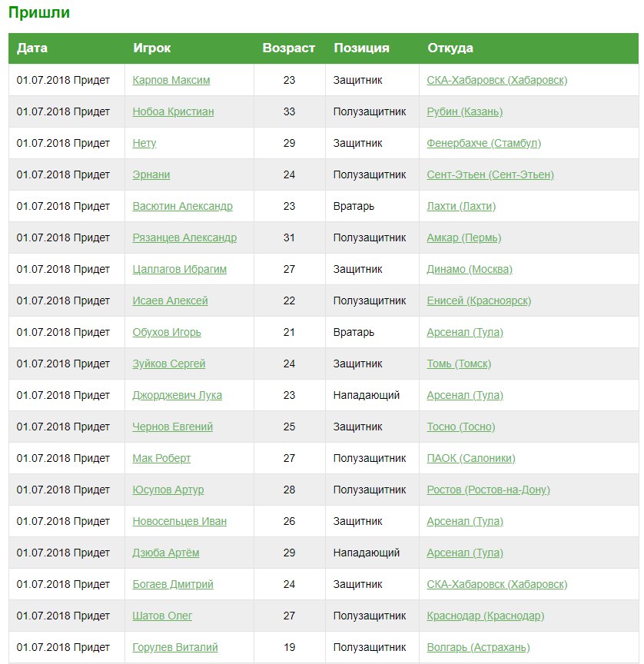The width and height of the screenshot is (644, 664).
Task: Click the Пришли section heading
Action: coord(38,13)
